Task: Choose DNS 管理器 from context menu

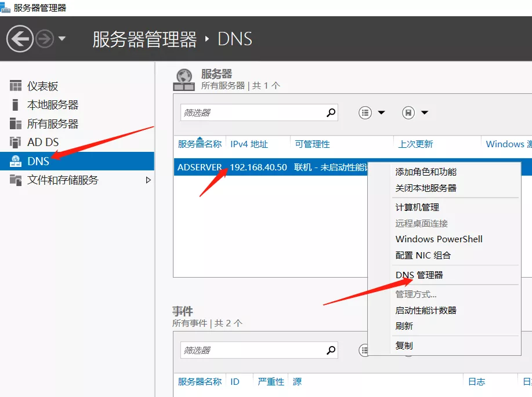Action: 419,275
